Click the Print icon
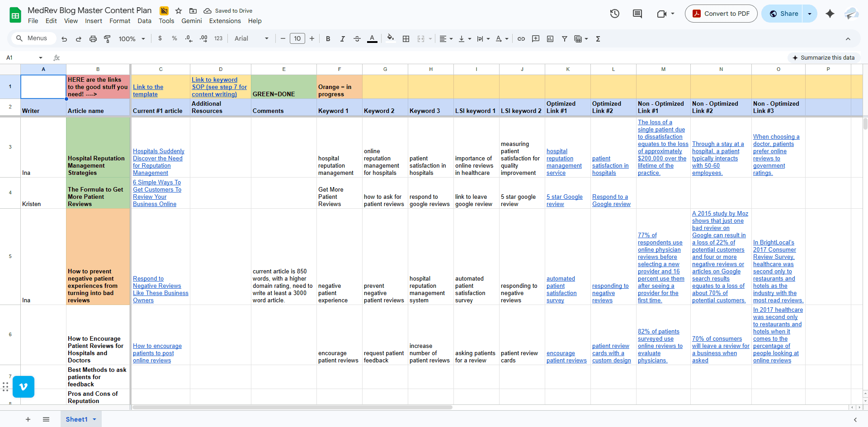This screenshot has width=868, height=427. coord(93,39)
